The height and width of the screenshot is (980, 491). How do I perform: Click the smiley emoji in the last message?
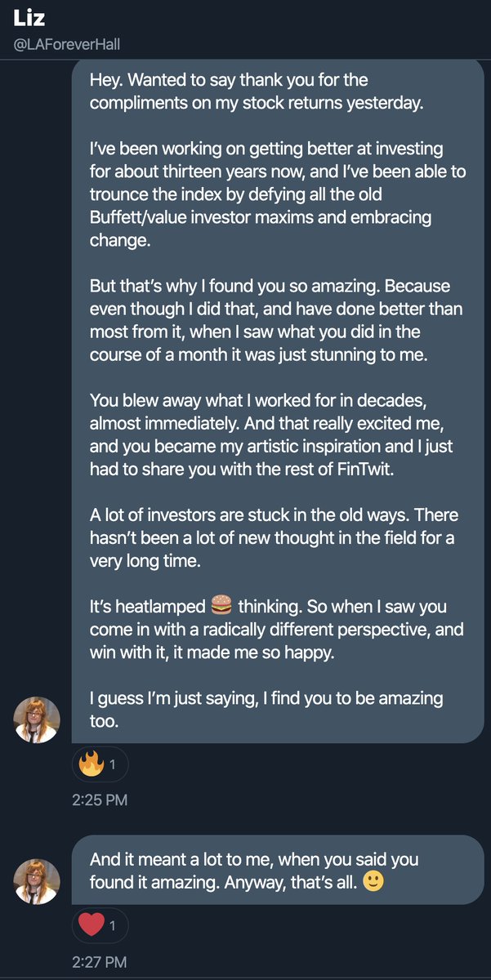(x=374, y=883)
